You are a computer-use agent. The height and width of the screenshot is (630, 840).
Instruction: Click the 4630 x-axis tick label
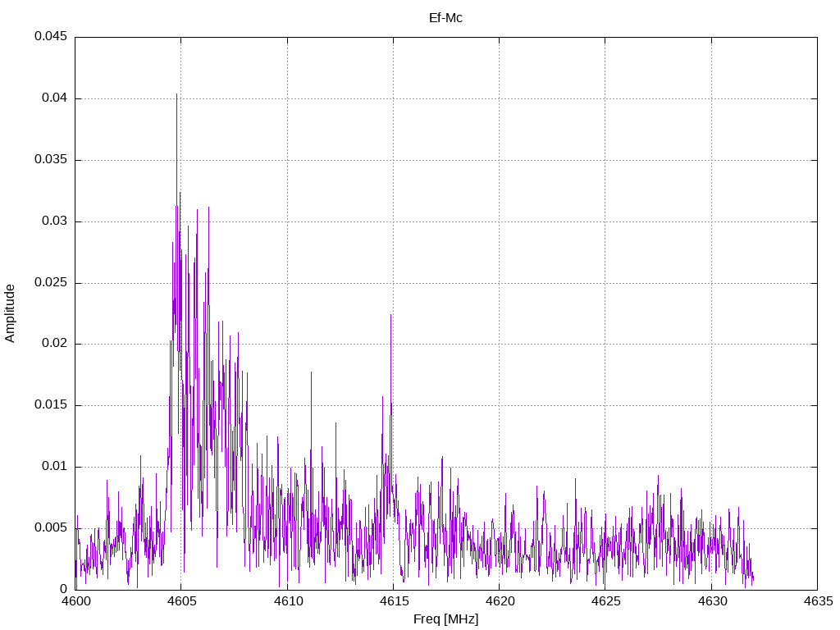click(x=710, y=601)
